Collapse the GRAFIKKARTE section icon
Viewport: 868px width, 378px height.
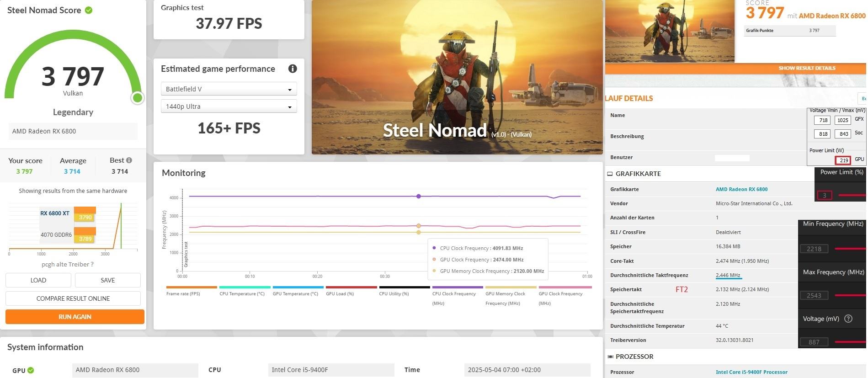point(610,174)
